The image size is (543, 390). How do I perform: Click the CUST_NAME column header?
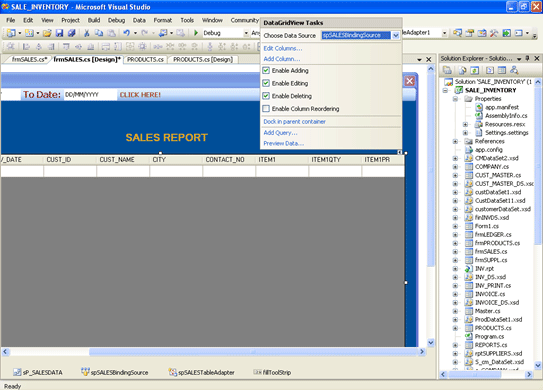pos(123,160)
